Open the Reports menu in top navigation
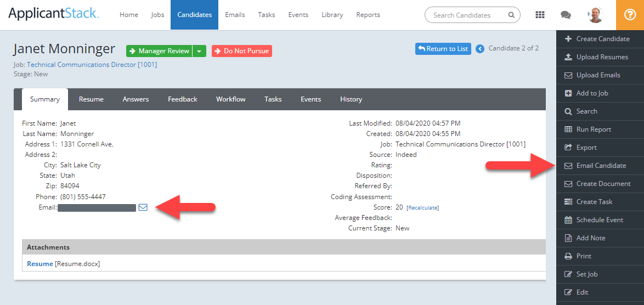 [368, 15]
